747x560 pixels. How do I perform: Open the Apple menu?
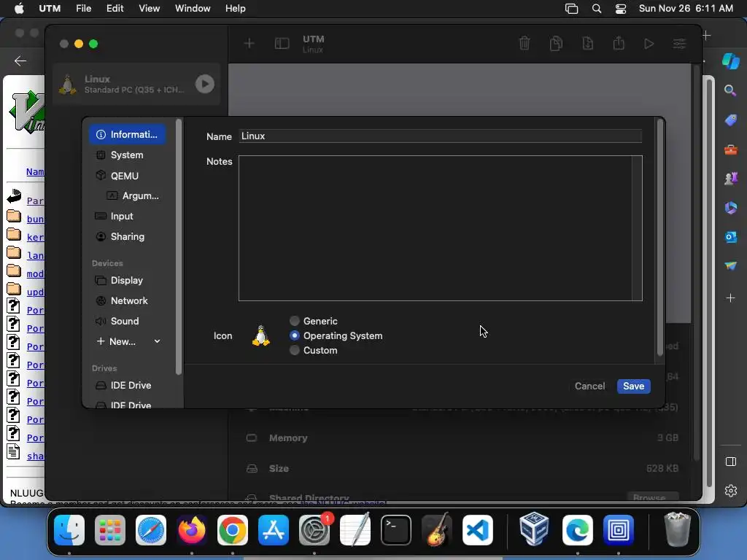click(19, 9)
